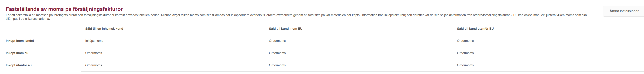Select Ordermoms for Inköpt inom eu, kund inom EU
The height and width of the screenshot is (74, 644).
click(x=277, y=53)
